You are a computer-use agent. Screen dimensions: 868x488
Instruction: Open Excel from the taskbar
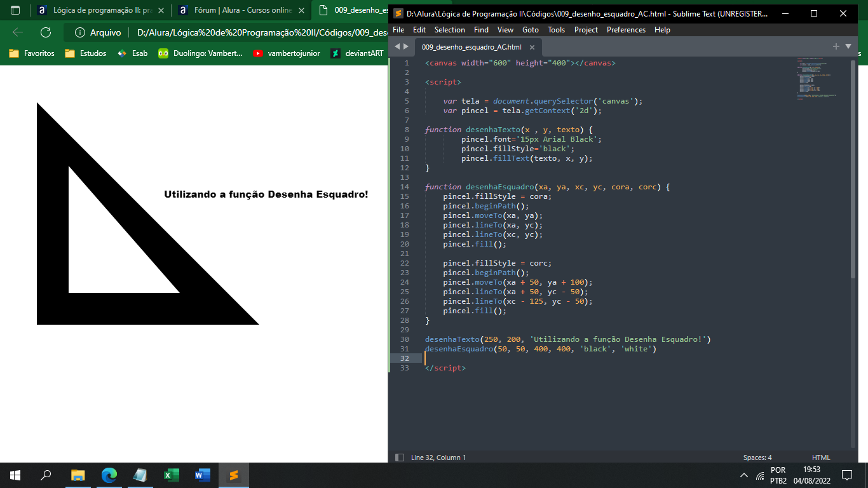(x=171, y=475)
